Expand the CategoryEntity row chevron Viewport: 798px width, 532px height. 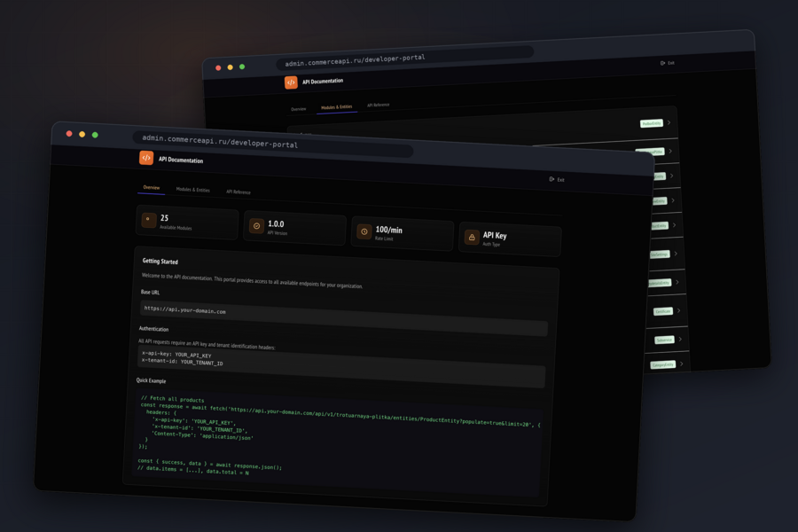[x=682, y=364]
